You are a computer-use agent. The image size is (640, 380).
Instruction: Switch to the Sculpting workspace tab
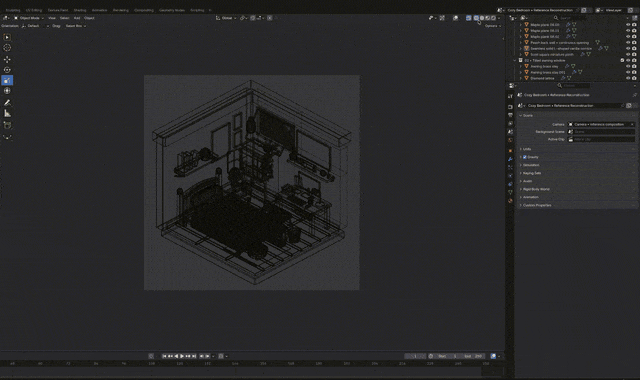coord(13,10)
